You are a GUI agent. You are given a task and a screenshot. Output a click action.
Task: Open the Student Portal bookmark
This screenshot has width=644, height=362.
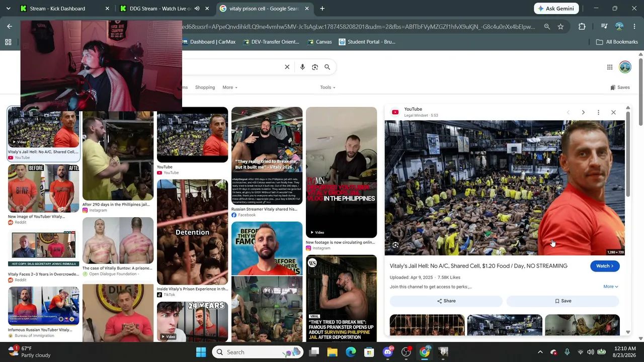pos(367,42)
